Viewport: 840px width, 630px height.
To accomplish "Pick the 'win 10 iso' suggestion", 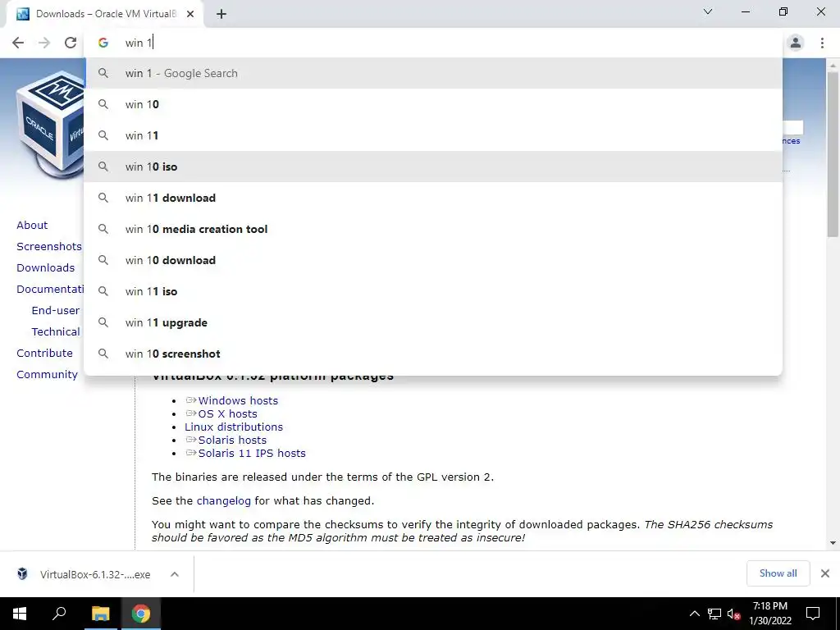I will (433, 167).
